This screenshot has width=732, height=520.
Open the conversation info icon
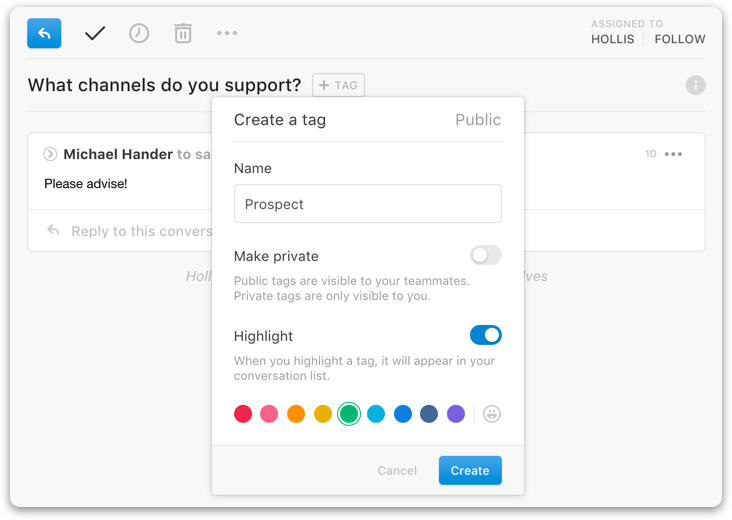pyautogui.click(x=695, y=85)
